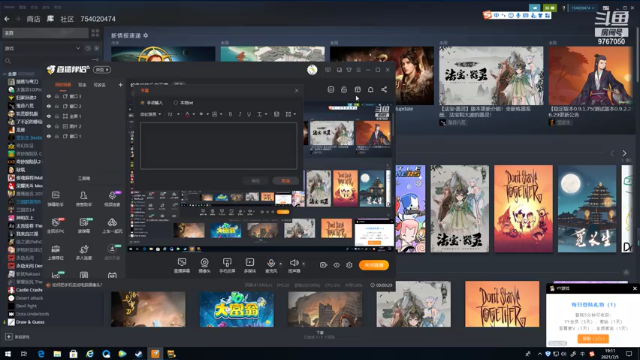
Task: Click the share icon in preview header
Action: click(384, 89)
